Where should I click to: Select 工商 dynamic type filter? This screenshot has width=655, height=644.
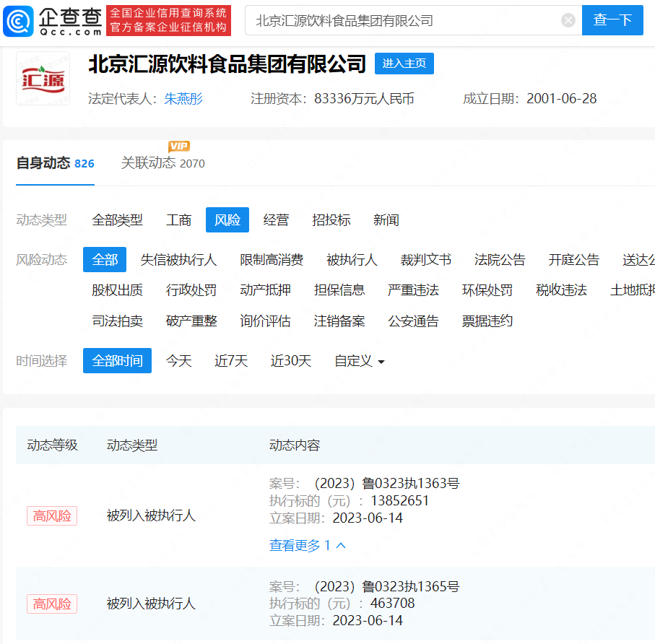(179, 219)
